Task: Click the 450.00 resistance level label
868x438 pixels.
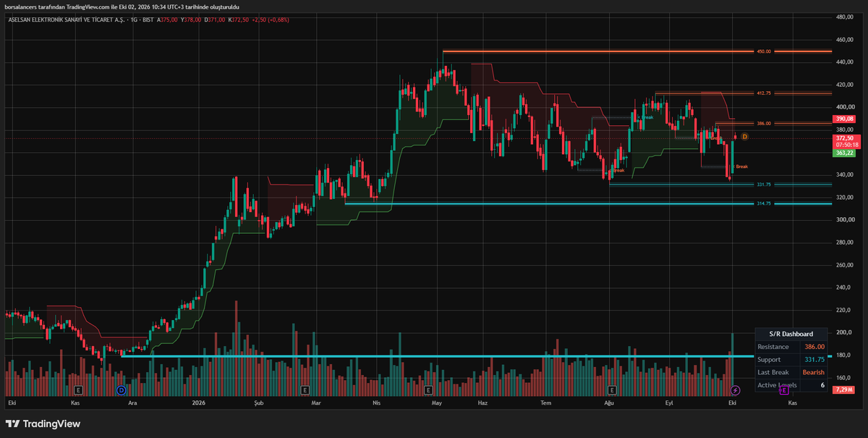Action: point(764,51)
